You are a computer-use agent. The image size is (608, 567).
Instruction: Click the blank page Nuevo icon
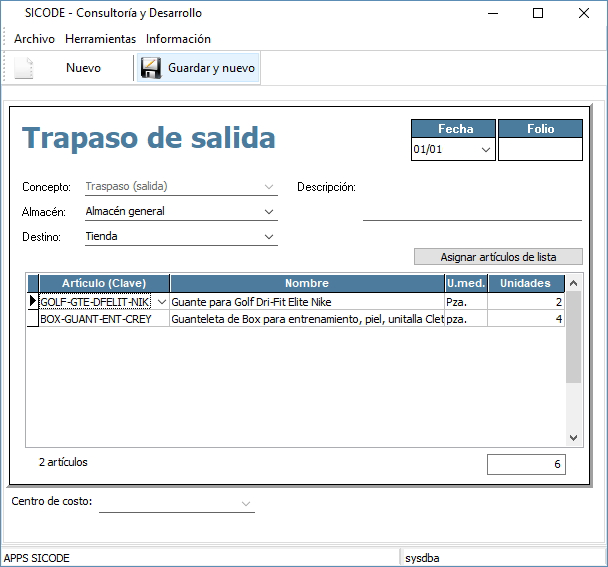(x=24, y=68)
